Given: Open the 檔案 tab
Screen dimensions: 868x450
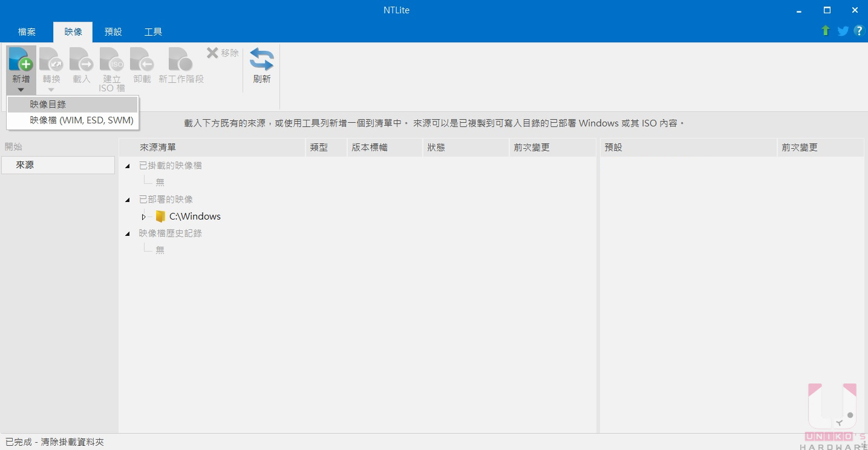Looking at the screenshot, I should click(x=27, y=32).
